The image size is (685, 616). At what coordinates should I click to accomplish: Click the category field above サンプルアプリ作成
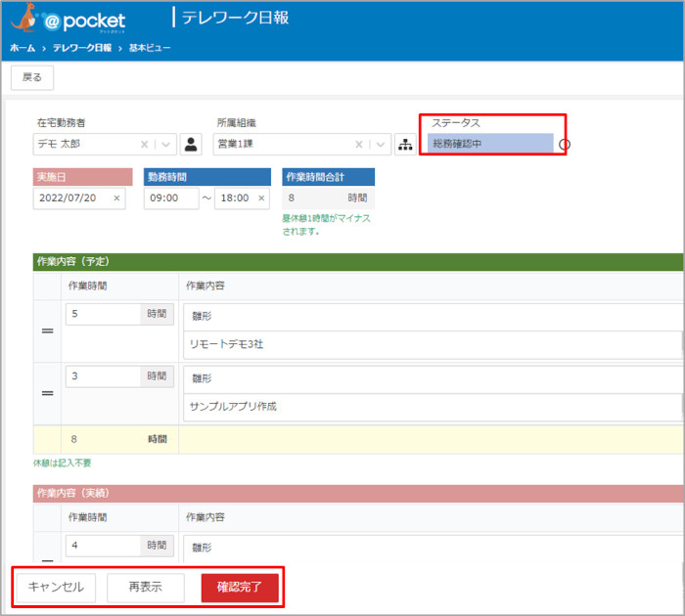pyautogui.click(x=433, y=379)
